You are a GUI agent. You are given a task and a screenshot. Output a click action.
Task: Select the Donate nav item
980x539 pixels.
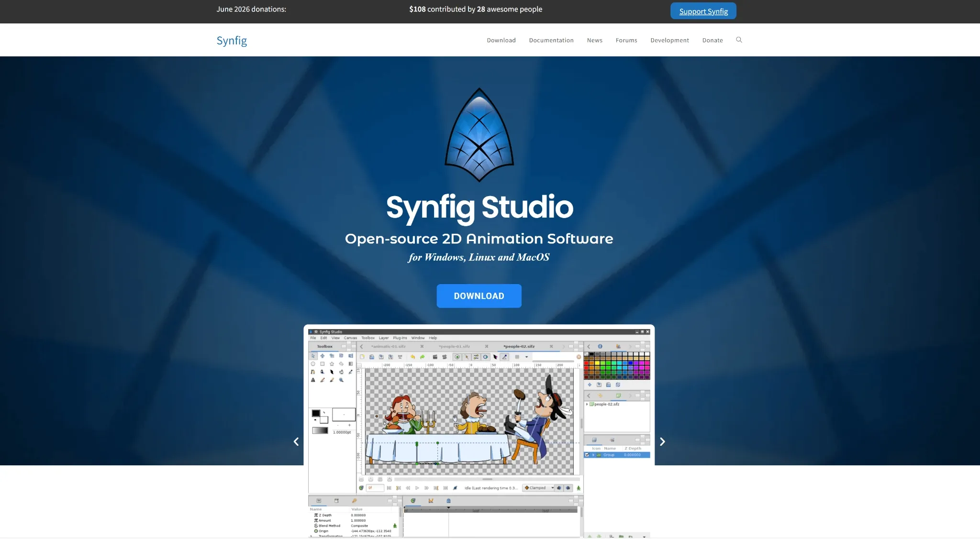(x=713, y=40)
